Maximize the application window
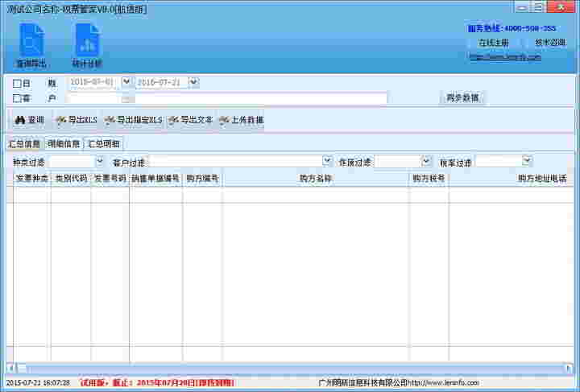The width and height of the screenshot is (580, 392). (539, 7)
